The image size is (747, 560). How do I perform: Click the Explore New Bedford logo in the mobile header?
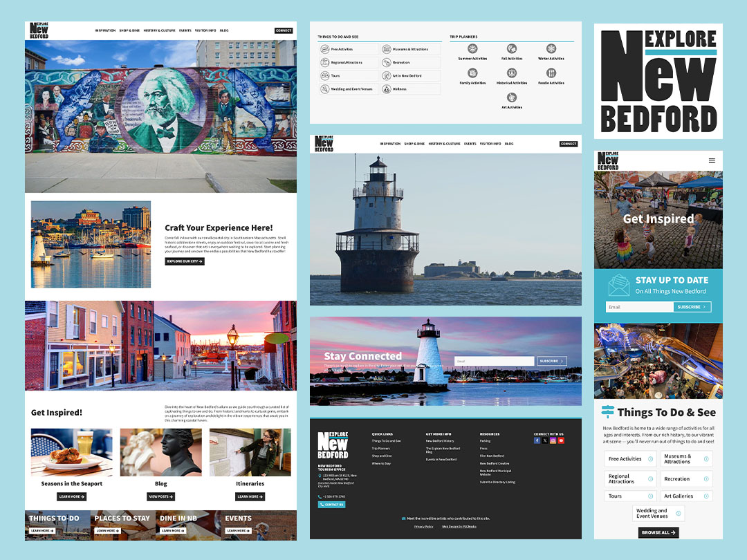[609, 161]
